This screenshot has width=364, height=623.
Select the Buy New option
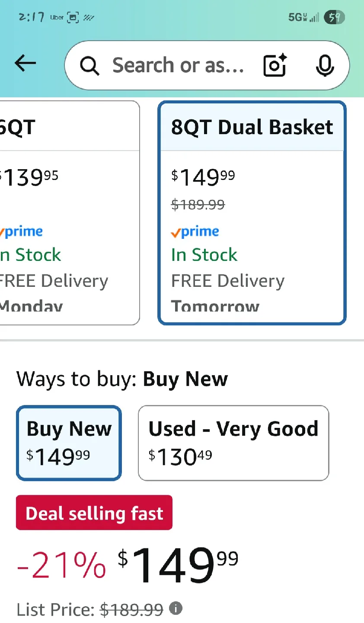[69, 443]
